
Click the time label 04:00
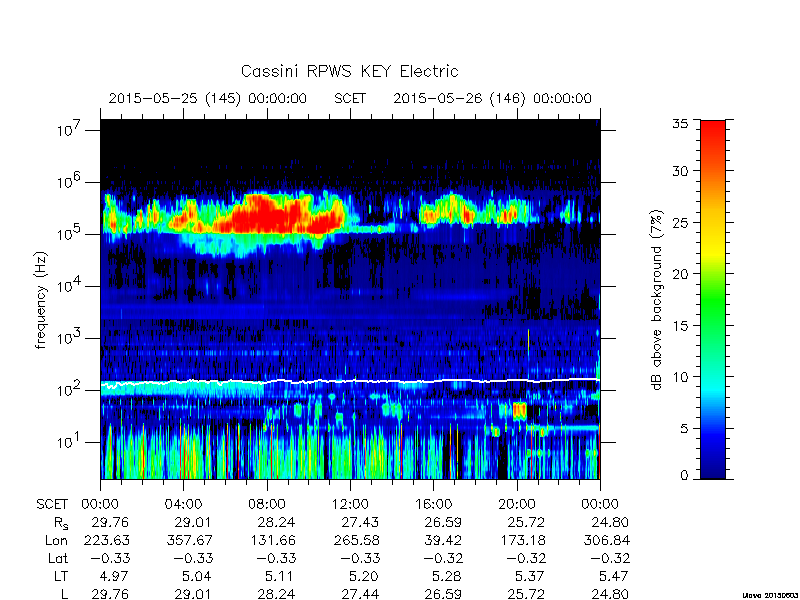click(183, 505)
